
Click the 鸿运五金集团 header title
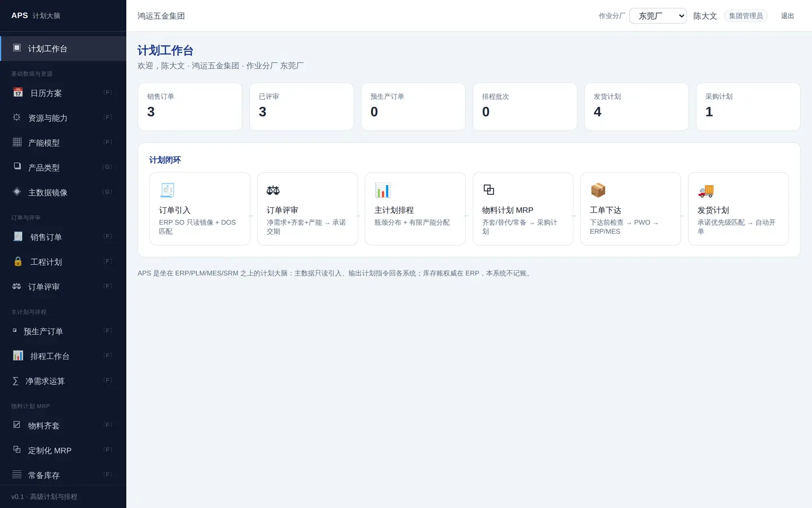click(x=161, y=16)
